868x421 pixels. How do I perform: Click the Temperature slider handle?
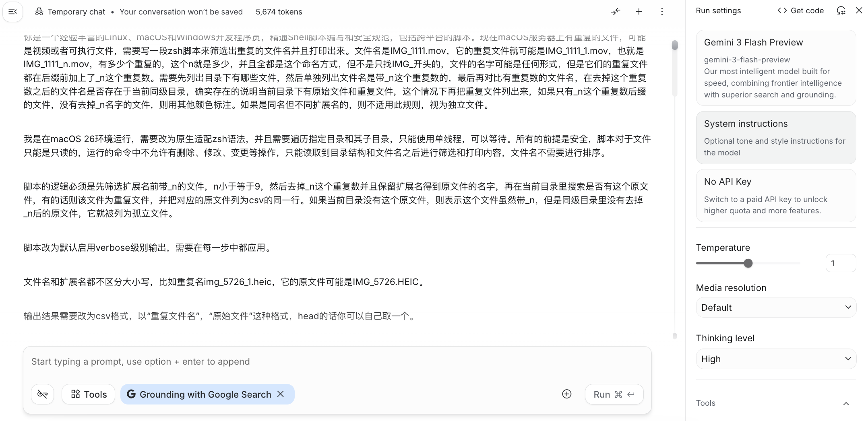pos(748,263)
